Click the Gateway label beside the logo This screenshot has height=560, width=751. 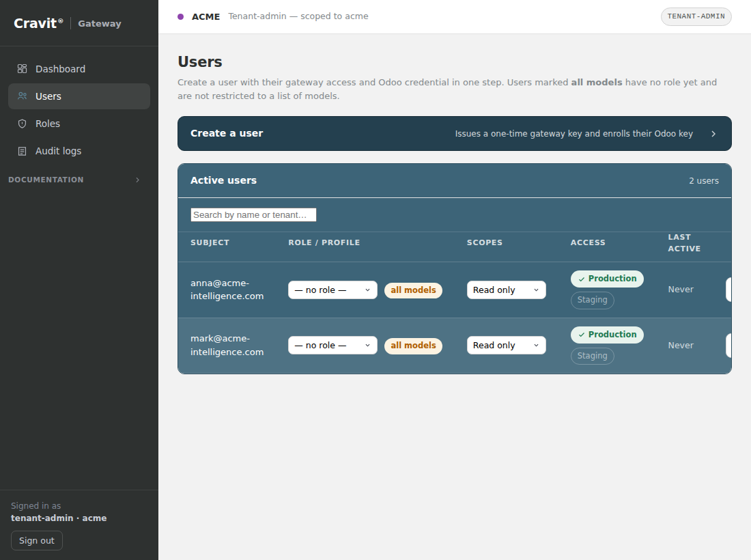100,23
